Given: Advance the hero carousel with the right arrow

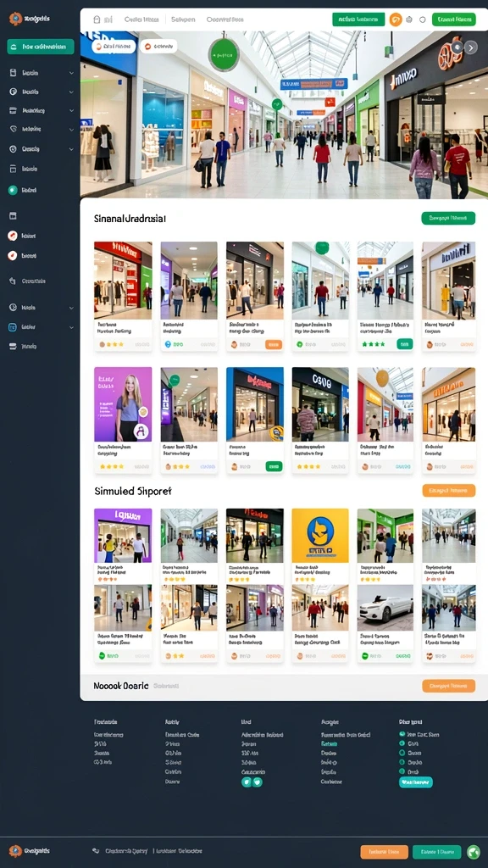Looking at the screenshot, I should pyautogui.click(x=471, y=47).
